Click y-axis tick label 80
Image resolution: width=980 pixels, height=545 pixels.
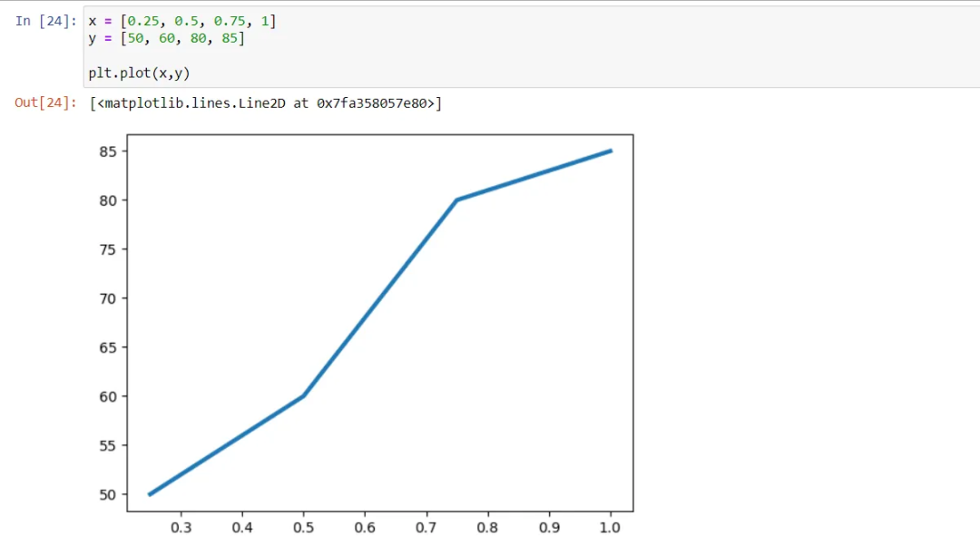coord(107,200)
